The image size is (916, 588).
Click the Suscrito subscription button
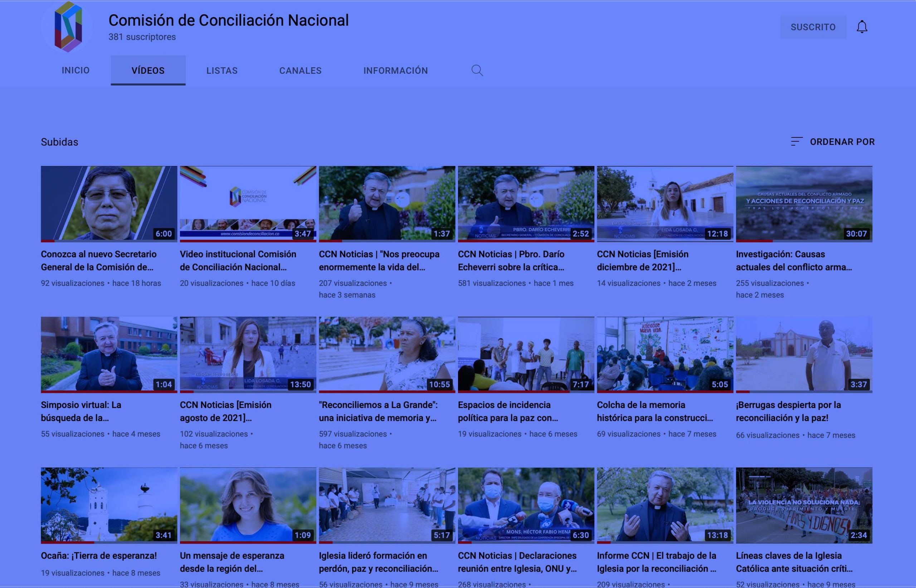pos(813,27)
